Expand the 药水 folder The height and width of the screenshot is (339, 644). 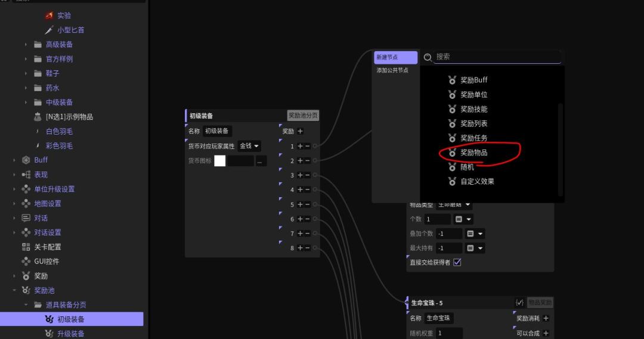point(26,88)
